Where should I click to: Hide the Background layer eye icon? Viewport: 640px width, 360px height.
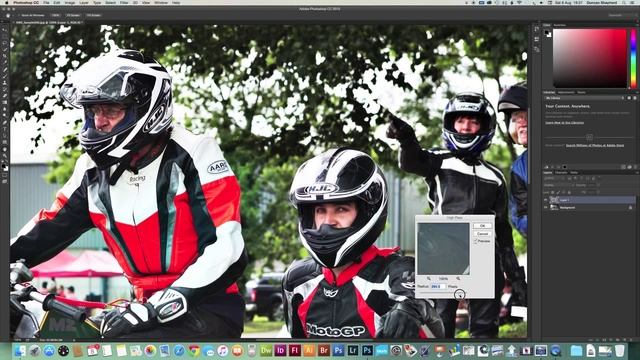546,208
